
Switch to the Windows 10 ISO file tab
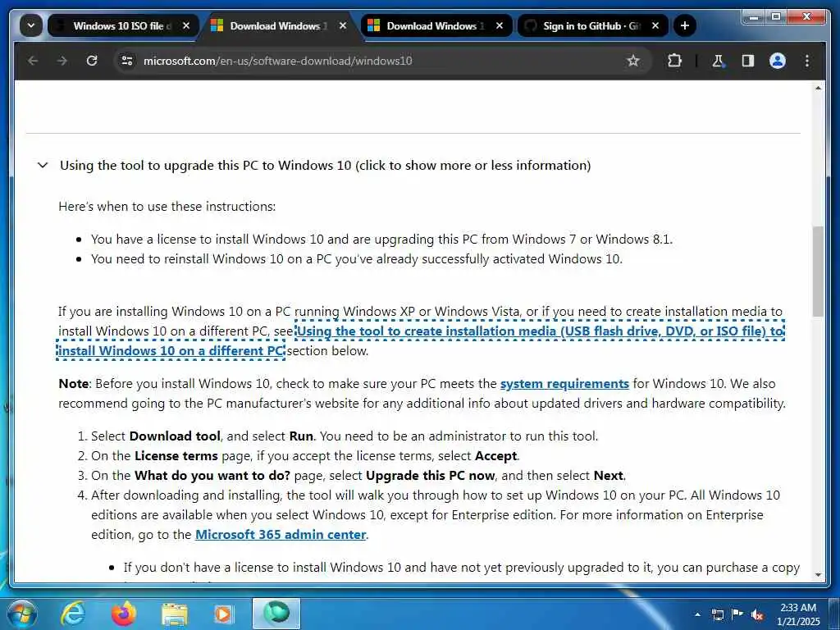coord(123,25)
